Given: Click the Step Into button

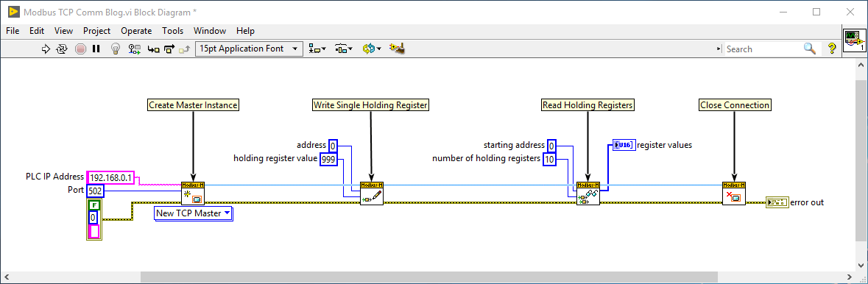Looking at the screenshot, I should 153,49.
